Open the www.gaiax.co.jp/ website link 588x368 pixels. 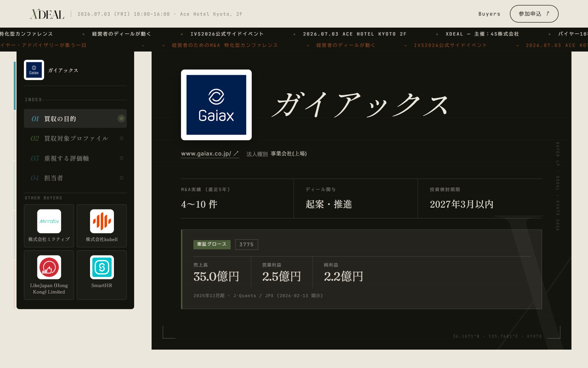[210, 154]
